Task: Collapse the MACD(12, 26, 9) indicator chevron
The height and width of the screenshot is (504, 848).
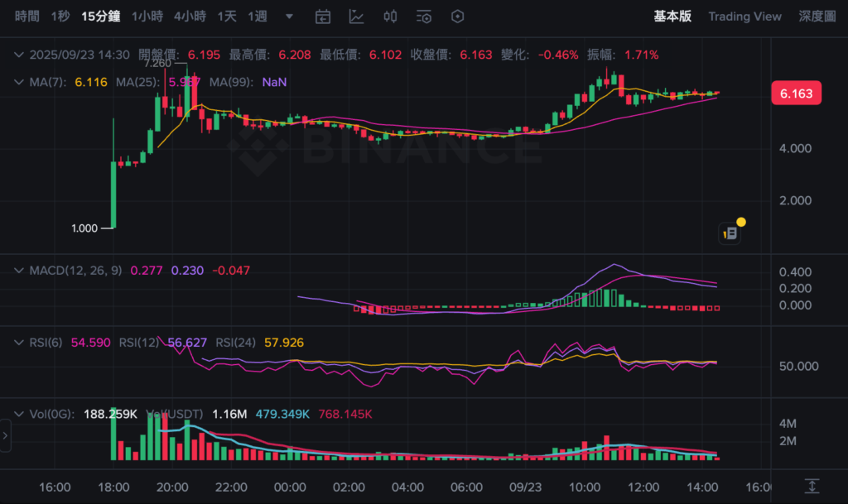Action: [19, 271]
